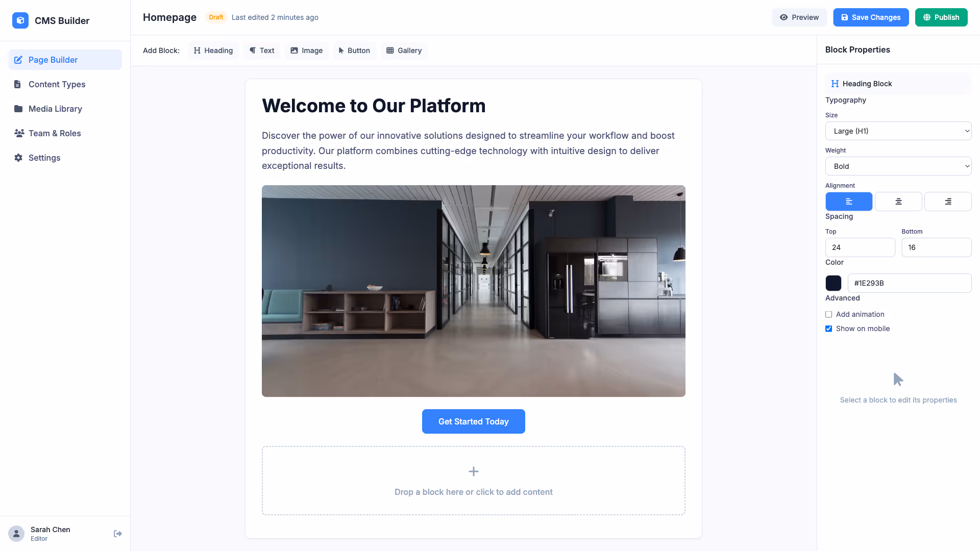The height and width of the screenshot is (551, 980).
Task: Open Media Library in sidebar
Action: click(x=55, y=109)
